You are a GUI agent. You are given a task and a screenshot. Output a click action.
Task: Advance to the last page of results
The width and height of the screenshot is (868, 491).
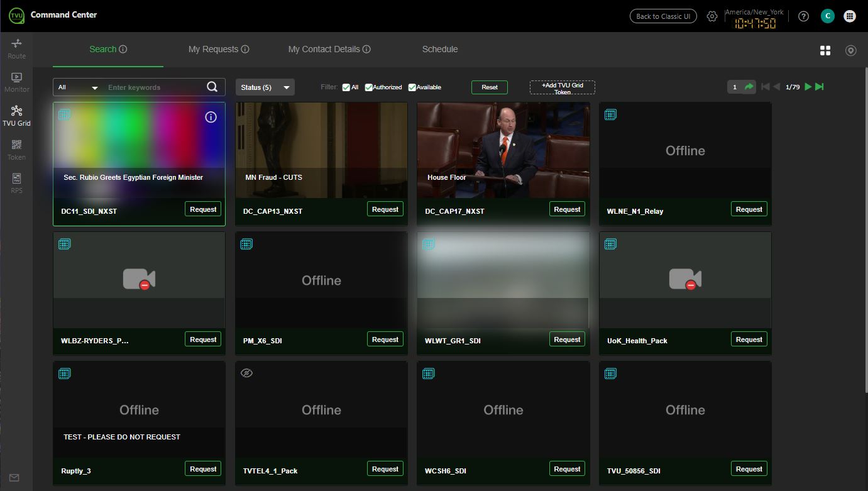[819, 87]
